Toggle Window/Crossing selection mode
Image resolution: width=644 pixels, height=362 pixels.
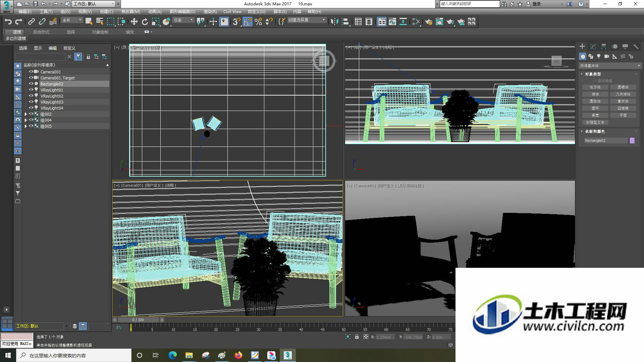click(x=121, y=22)
